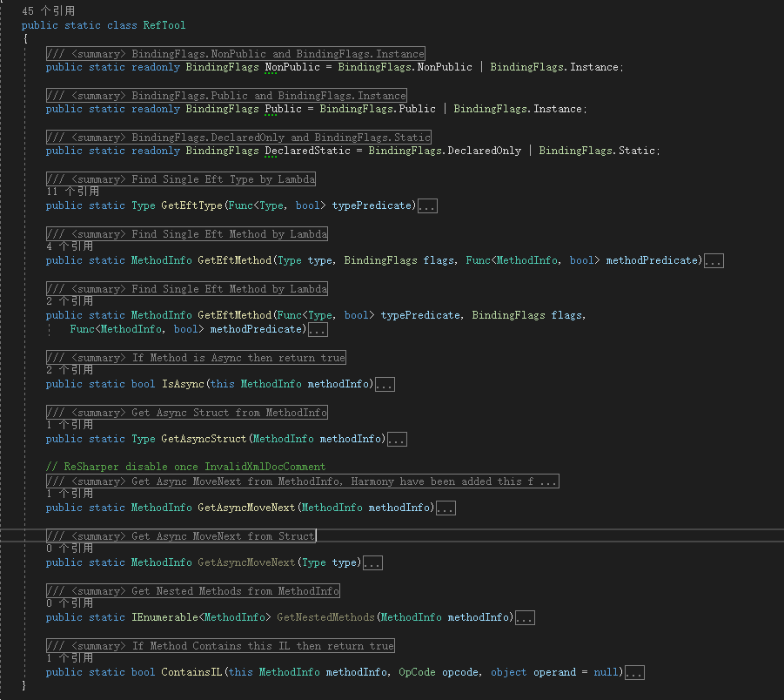Expand collapsed body of GetAsyncMoveNext(Type type)
The image size is (784, 700).
coord(372,563)
